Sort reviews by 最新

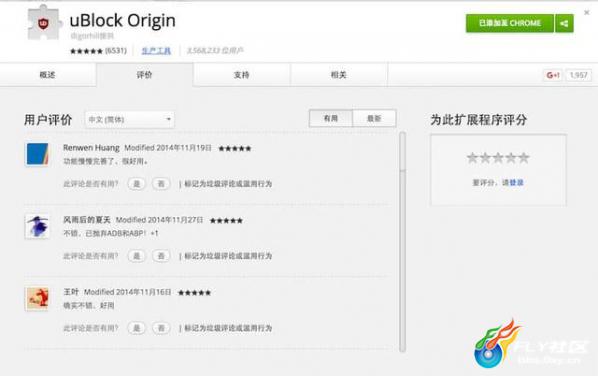374,119
